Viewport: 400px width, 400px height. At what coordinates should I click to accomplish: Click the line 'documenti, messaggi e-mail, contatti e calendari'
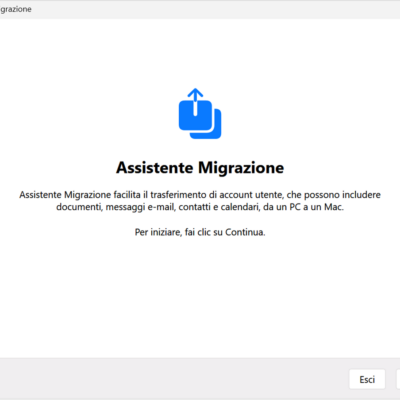pyautogui.click(x=200, y=207)
